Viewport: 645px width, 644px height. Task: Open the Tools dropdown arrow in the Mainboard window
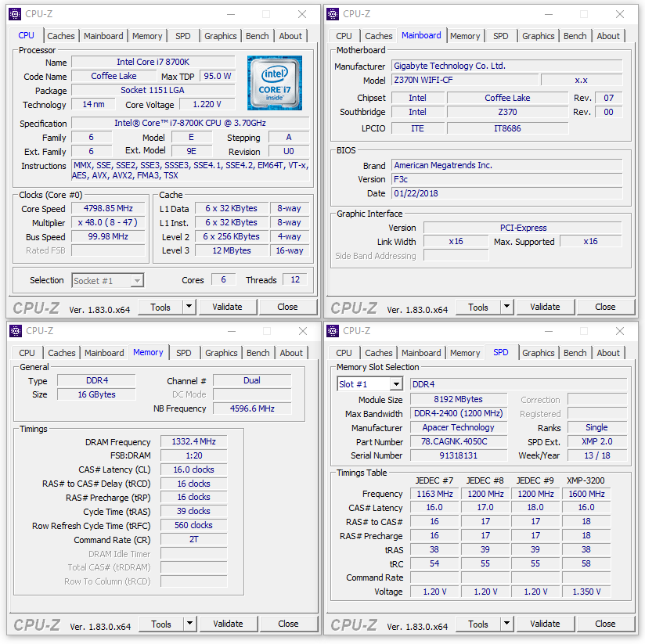[x=506, y=307]
